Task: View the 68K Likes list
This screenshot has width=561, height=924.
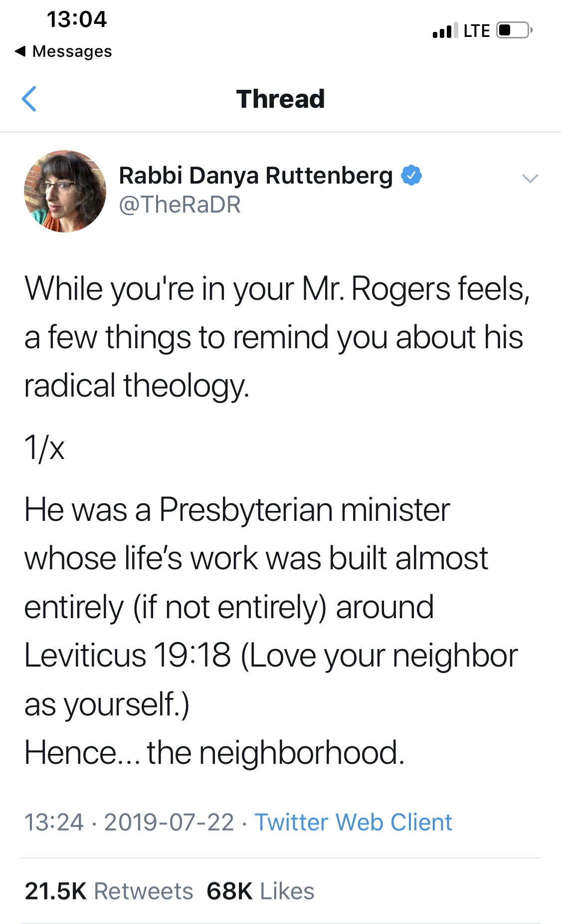Action: (260, 891)
